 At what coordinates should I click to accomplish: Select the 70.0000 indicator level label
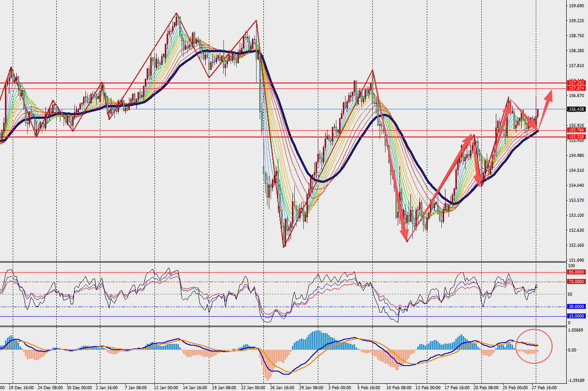pyautogui.click(x=576, y=282)
